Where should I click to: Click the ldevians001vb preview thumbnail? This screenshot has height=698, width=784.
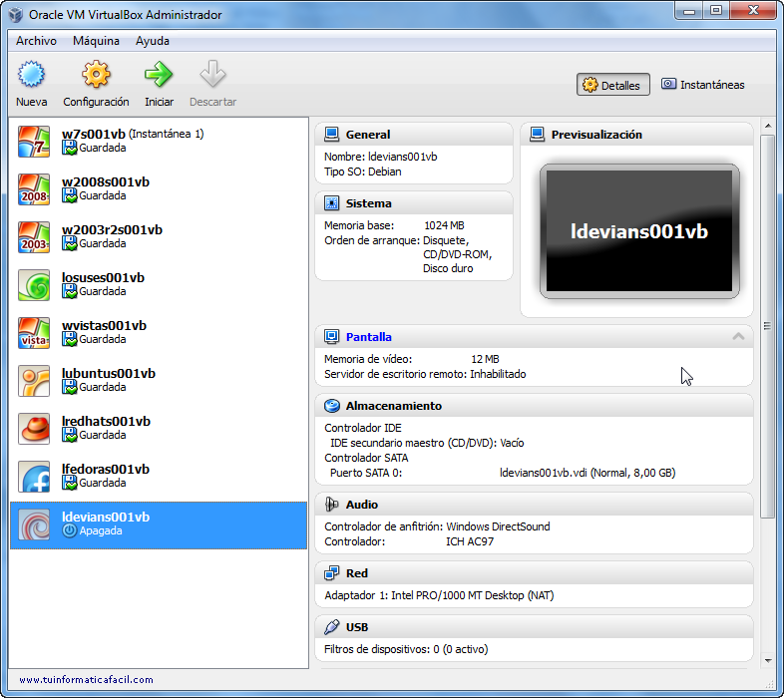click(x=639, y=231)
